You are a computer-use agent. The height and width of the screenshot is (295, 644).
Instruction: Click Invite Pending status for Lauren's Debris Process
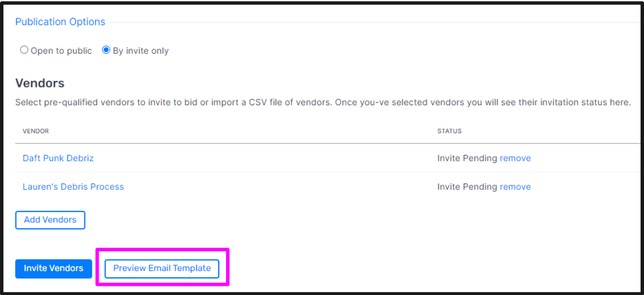coord(467,187)
